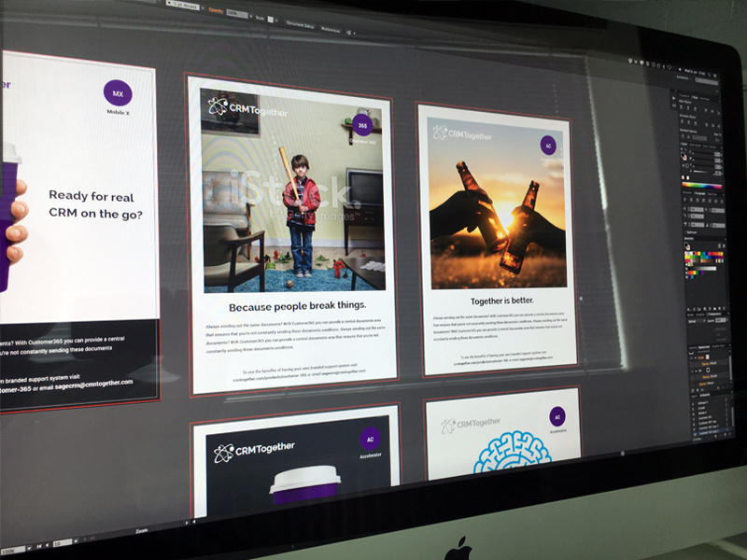Viewport: 747px width, 560px height.
Task: Select the center-align icon in the Paragraph panel
Action: (x=691, y=200)
